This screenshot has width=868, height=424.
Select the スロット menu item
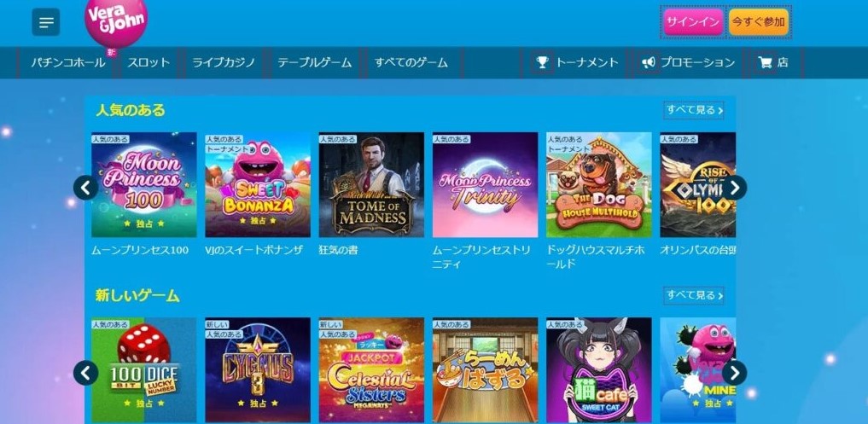click(x=149, y=62)
